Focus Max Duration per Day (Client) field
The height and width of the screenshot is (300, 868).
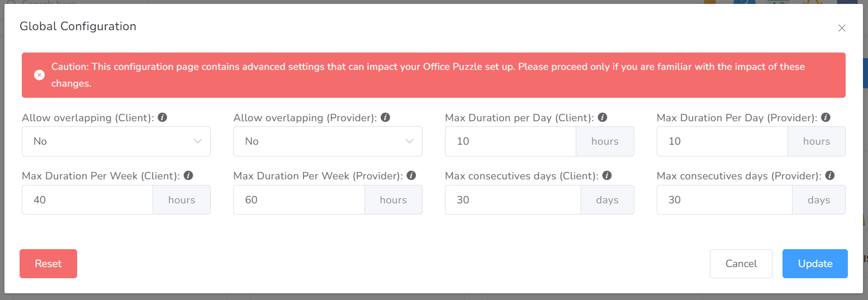(x=510, y=141)
